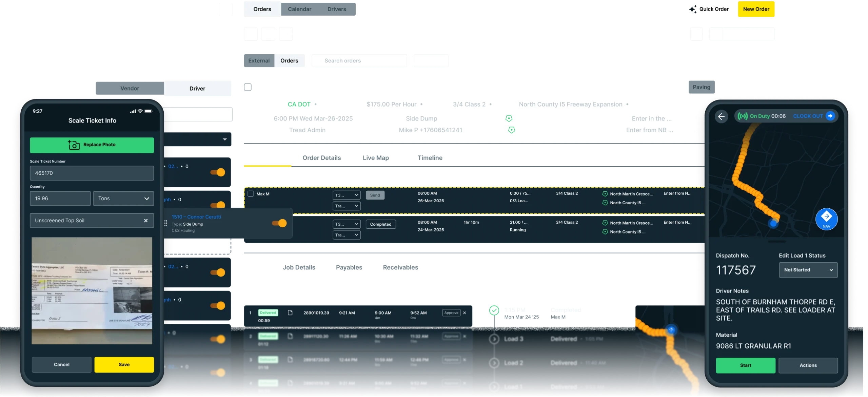Check the select-all orders checkbox
The height and width of the screenshot is (397, 868).
tap(248, 87)
